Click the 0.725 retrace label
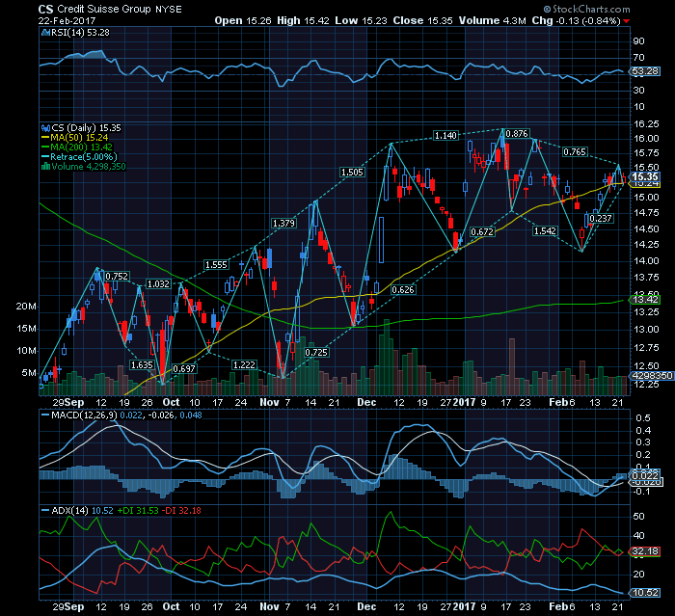Image resolution: width=675 pixels, height=616 pixels. [316, 353]
